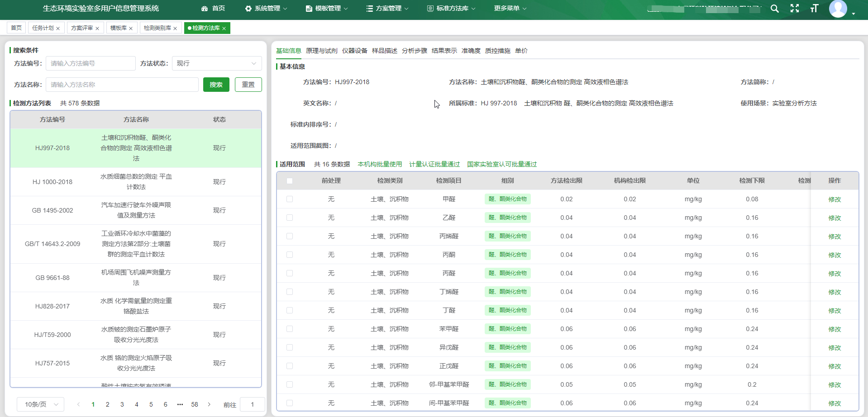
Task: Click the search magnifier icon in header
Action: (x=774, y=9)
